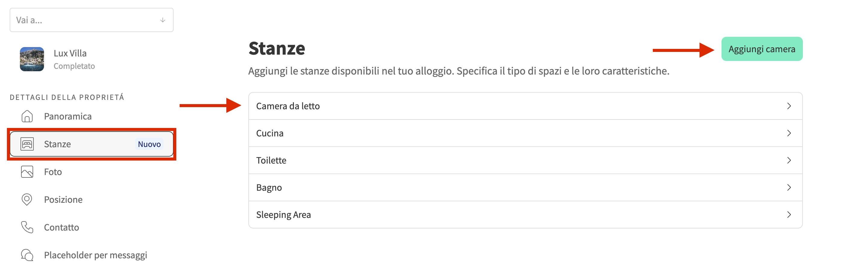The image size is (868, 274).
Task: Click the Contatto phone icon
Action: coord(27,227)
